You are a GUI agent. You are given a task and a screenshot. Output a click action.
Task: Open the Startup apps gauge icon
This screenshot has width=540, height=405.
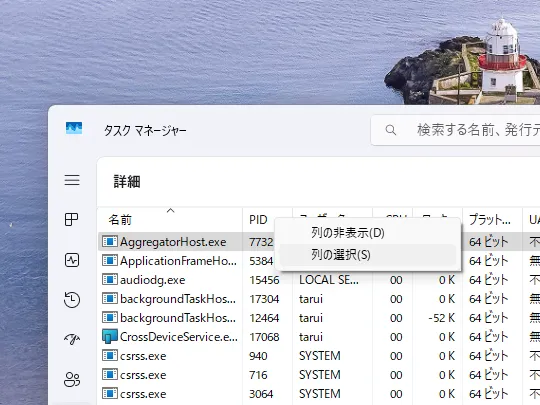click(72, 340)
